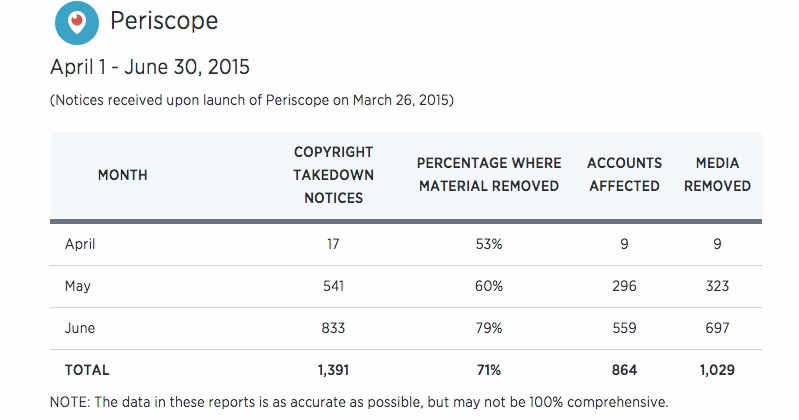The height and width of the screenshot is (420, 799).
Task: Click the Media Removed column header
Action: point(717,174)
